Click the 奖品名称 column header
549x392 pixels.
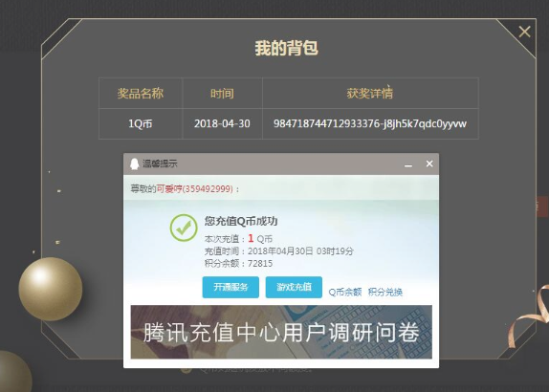coord(141,93)
